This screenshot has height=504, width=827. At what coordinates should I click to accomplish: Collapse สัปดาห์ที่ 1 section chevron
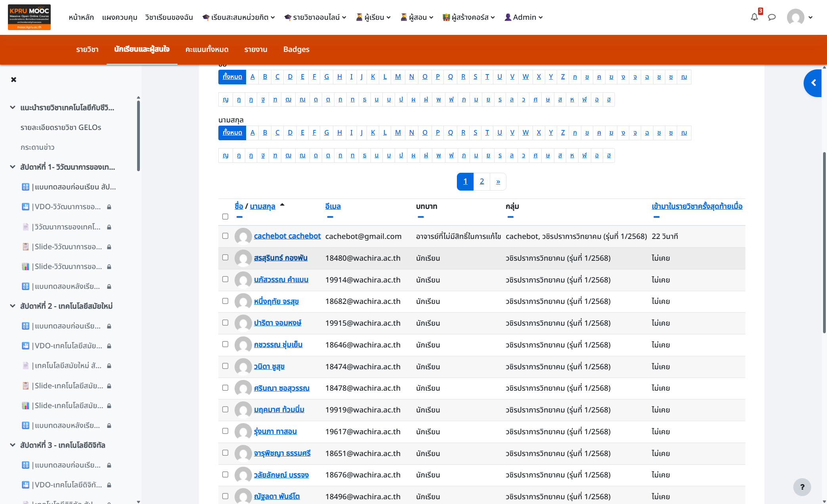[13, 167]
